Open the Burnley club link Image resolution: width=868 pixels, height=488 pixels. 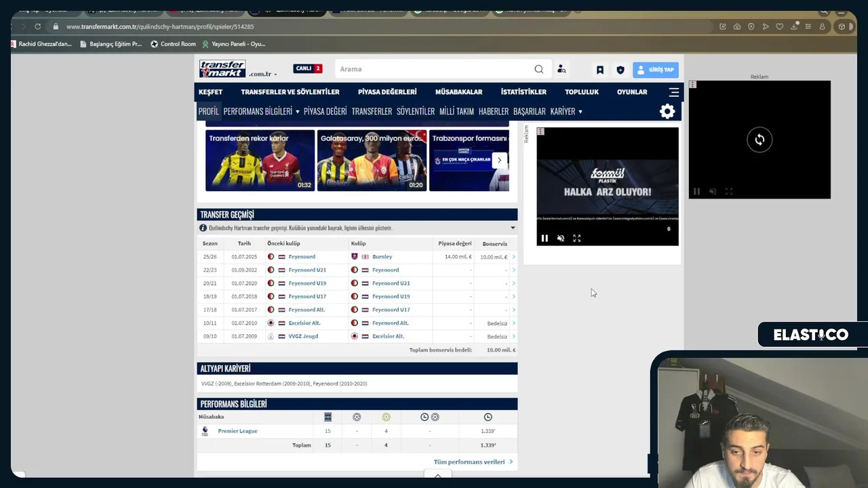point(382,257)
